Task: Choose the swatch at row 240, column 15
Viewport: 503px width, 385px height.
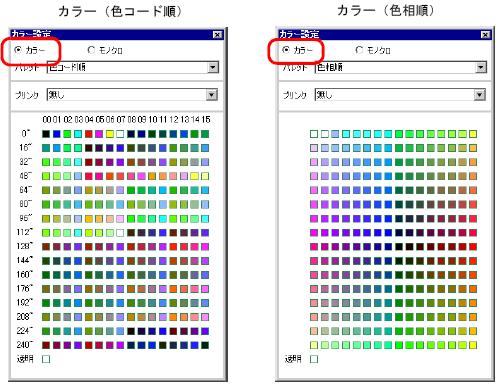Action: pos(205,345)
